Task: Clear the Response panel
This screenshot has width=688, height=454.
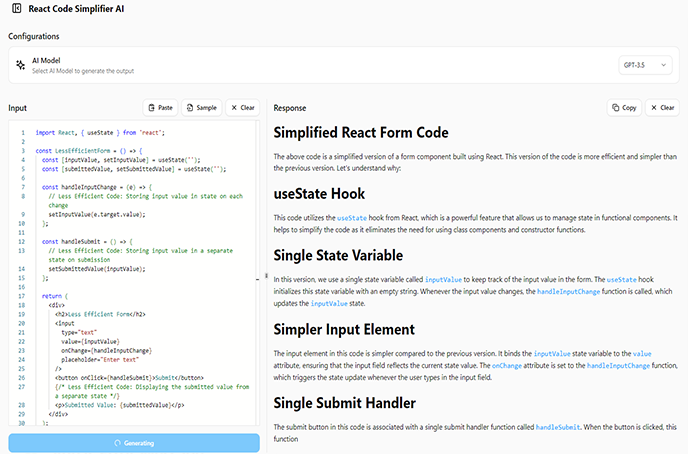Action: [x=663, y=107]
